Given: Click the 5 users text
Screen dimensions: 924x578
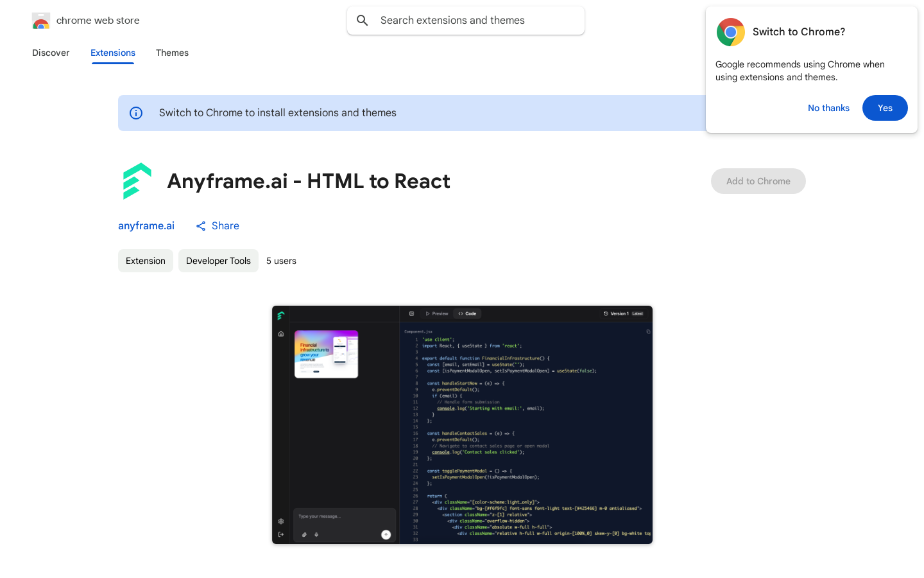Looking at the screenshot, I should (281, 261).
